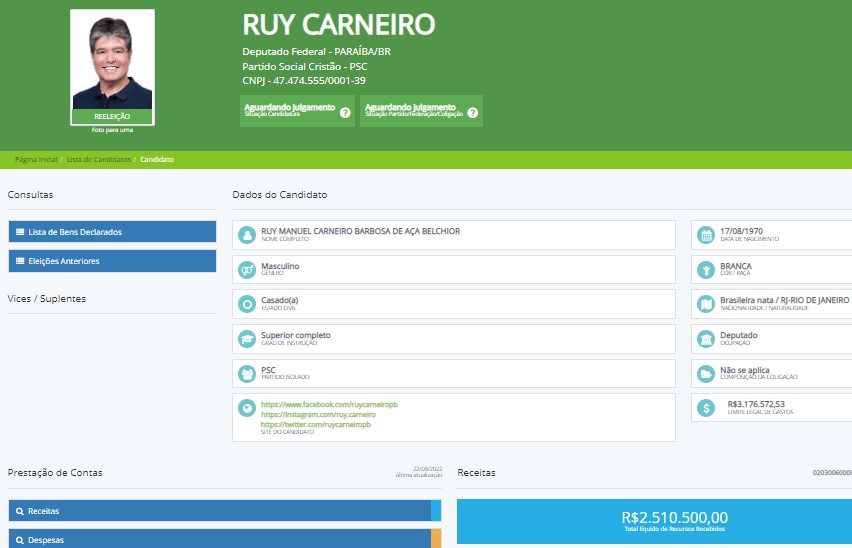
Task: Open the candidate's Facebook link
Action: click(329, 404)
